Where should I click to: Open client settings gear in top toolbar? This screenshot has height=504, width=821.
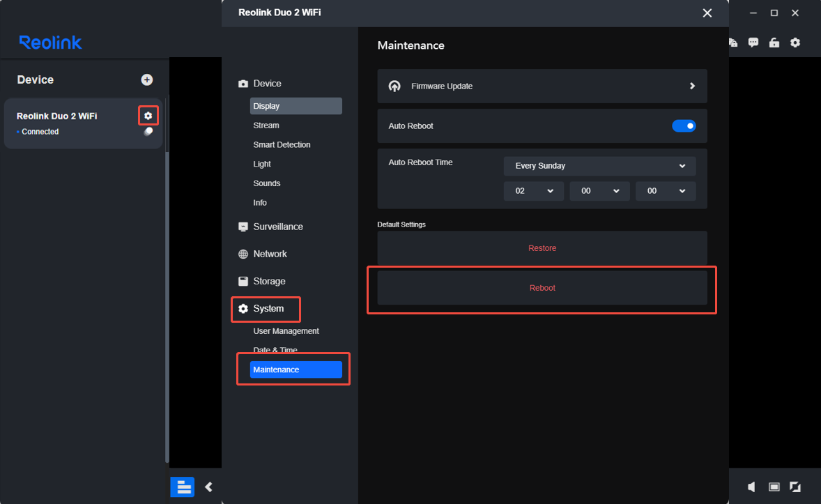pos(795,43)
